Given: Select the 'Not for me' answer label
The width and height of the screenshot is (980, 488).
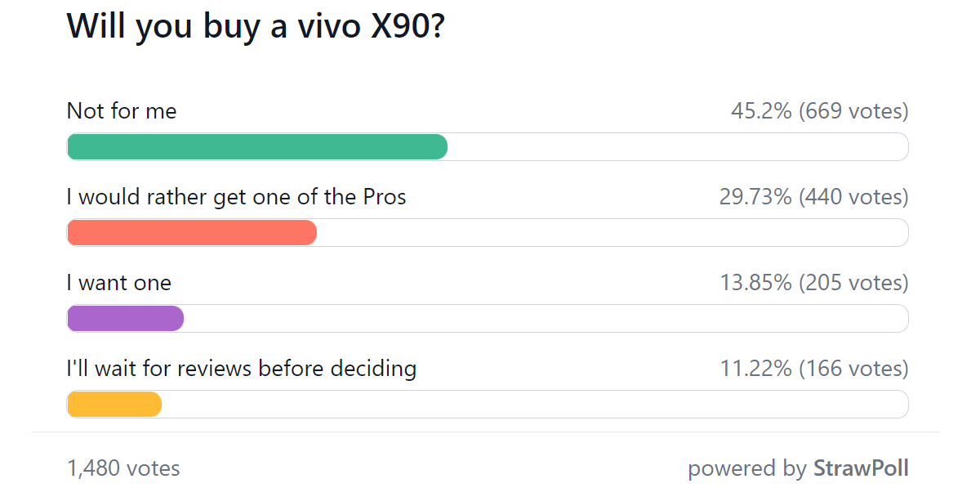Looking at the screenshot, I should coord(121,110).
